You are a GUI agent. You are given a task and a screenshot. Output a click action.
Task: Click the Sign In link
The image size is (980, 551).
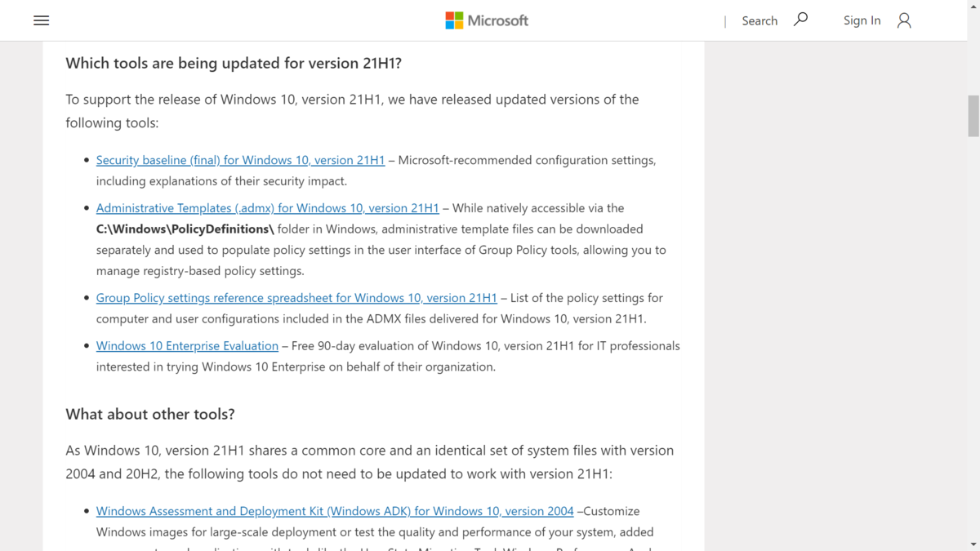click(x=862, y=20)
